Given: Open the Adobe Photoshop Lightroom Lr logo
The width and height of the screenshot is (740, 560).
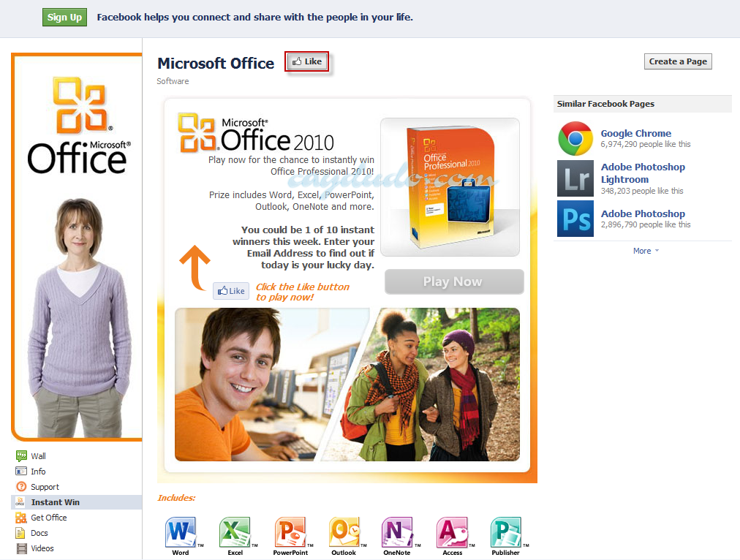Looking at the screenshot, I should tap(575, 178).
